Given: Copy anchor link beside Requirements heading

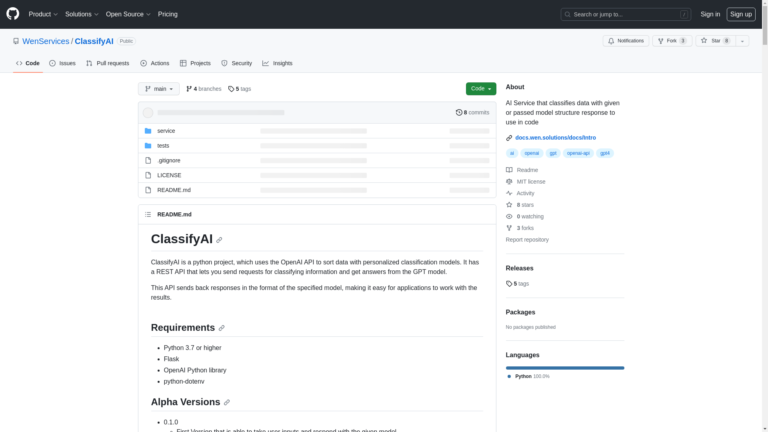Looking at the screenshot, I should [x=221, y=328].
